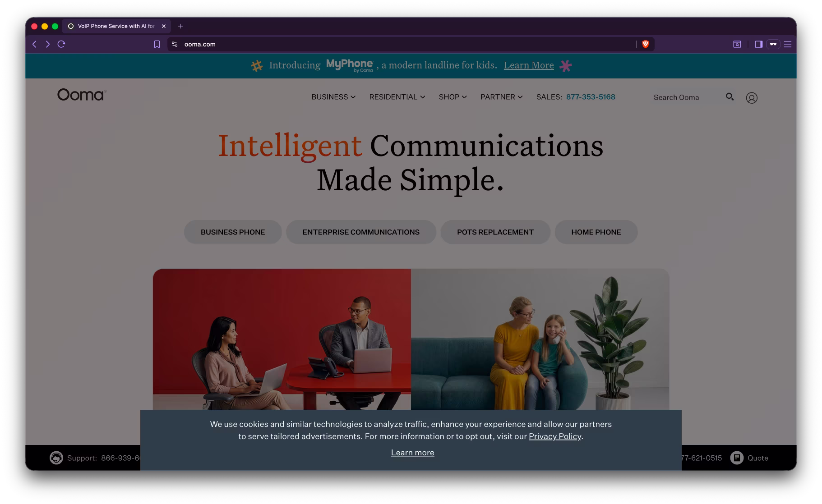Image resolution: width=822 pixels, height=504 pixels.
Task: Select the POTS REPLACEMENT pill button
Action: [x=495, y=232]
